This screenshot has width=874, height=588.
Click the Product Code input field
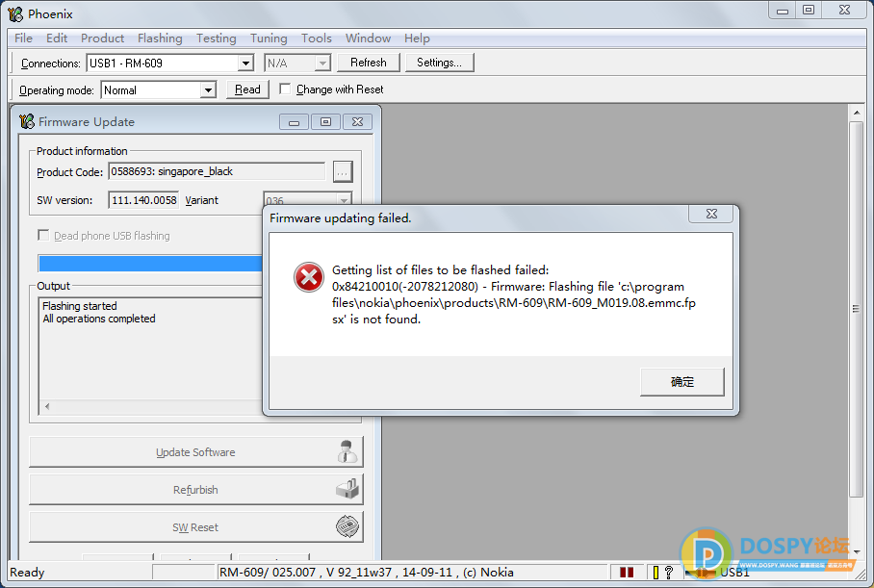coord(217,171)
